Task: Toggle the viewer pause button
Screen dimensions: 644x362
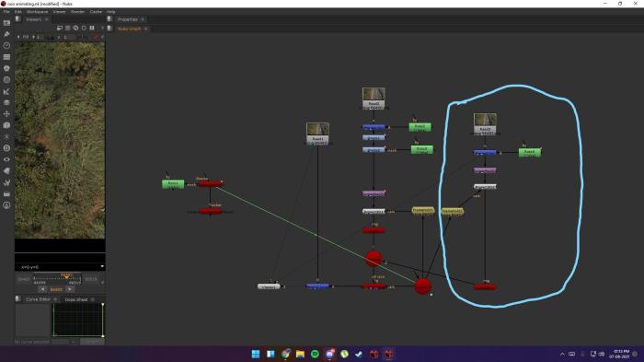Action: pyautogui.click(x=92, y=28)
